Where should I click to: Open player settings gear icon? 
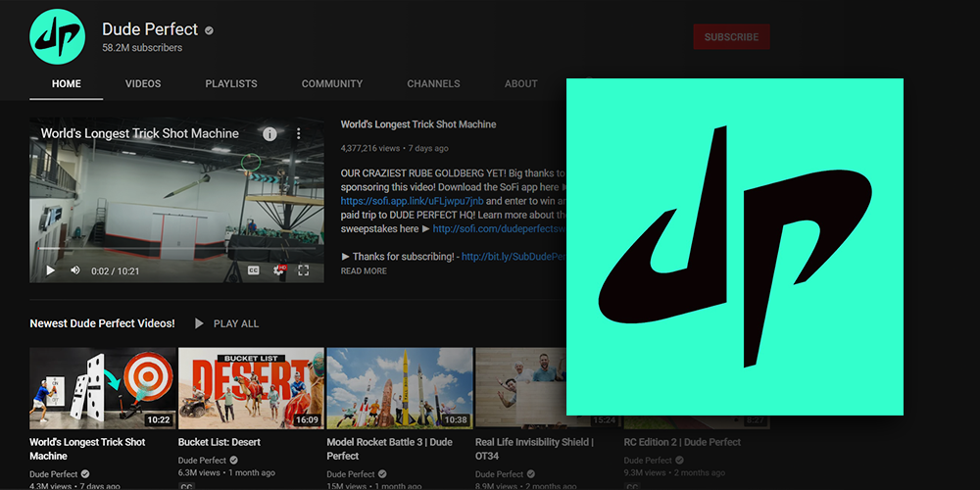279,270
